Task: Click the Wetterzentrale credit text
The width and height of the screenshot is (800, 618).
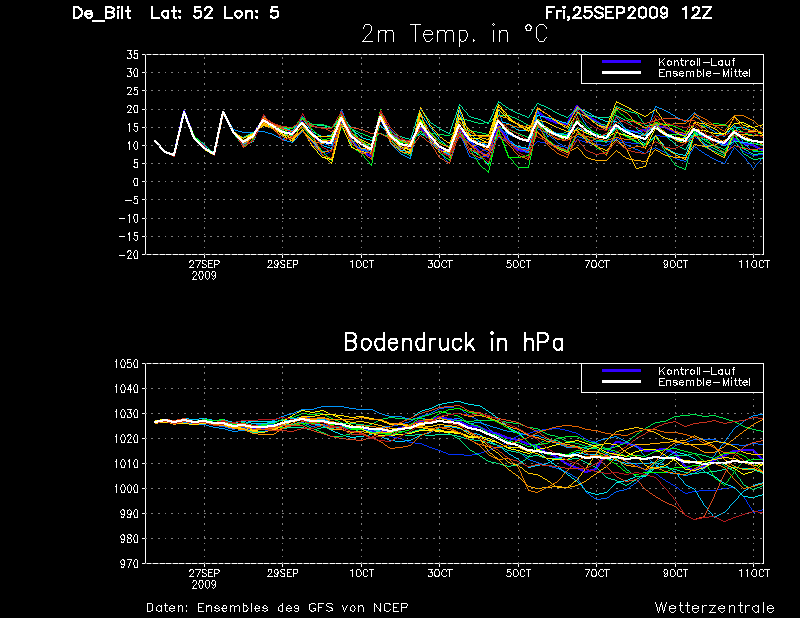Action: [x=714, y=607]
